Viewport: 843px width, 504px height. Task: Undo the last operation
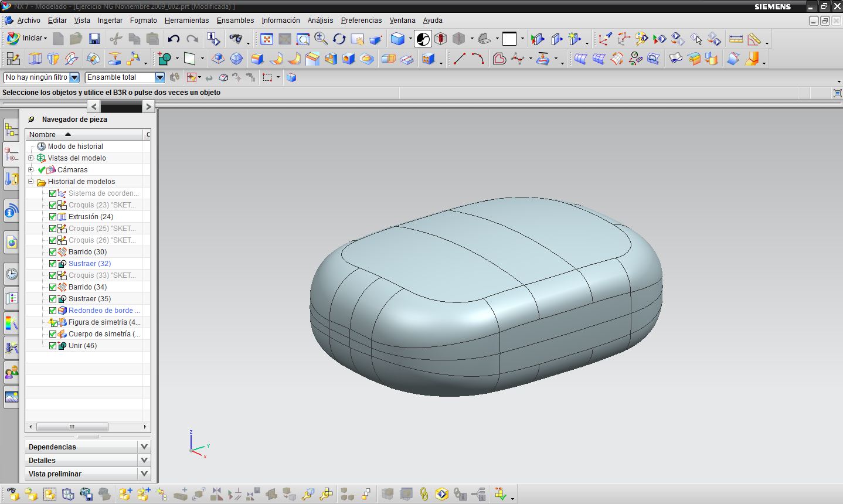click(x=174, y=39)
